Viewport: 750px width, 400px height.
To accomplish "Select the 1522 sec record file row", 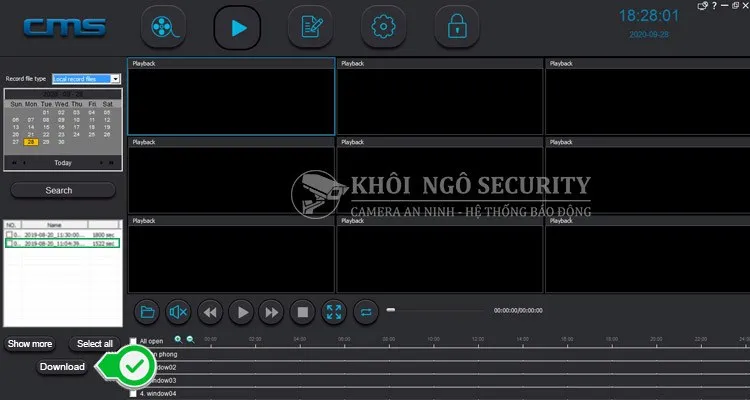I will 62,244.
